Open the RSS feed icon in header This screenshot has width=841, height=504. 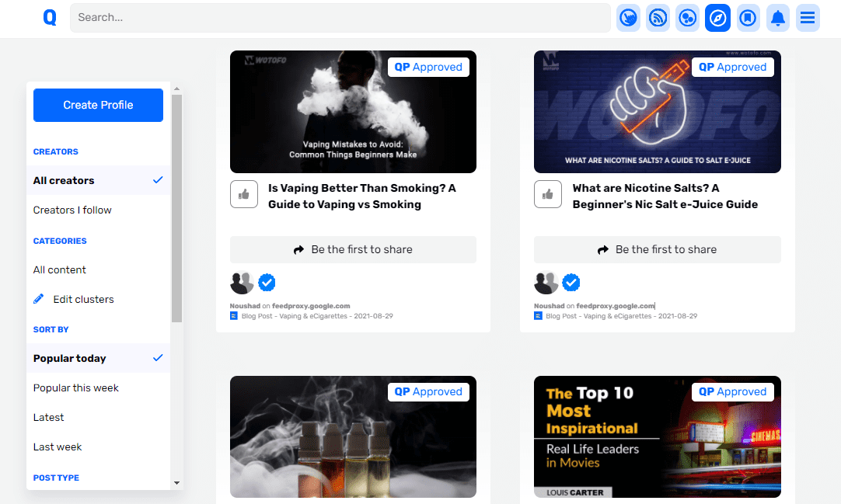point(658,18)
